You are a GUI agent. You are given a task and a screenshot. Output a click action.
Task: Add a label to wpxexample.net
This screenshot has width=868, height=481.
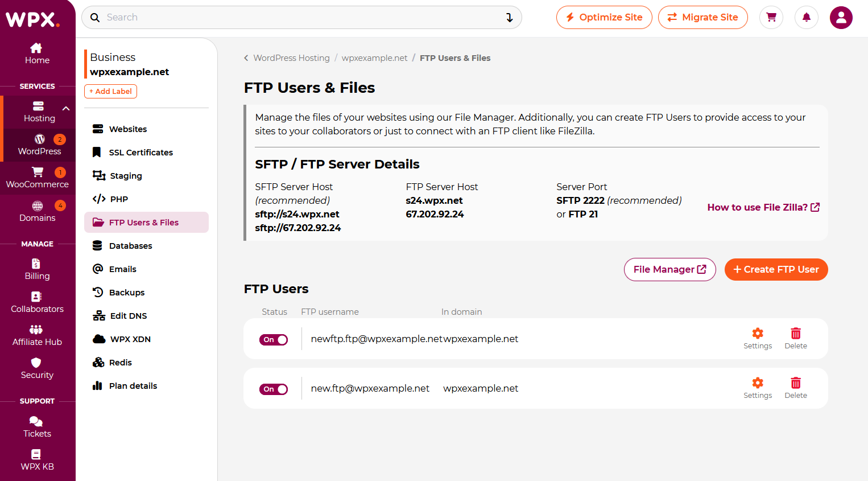110,91
